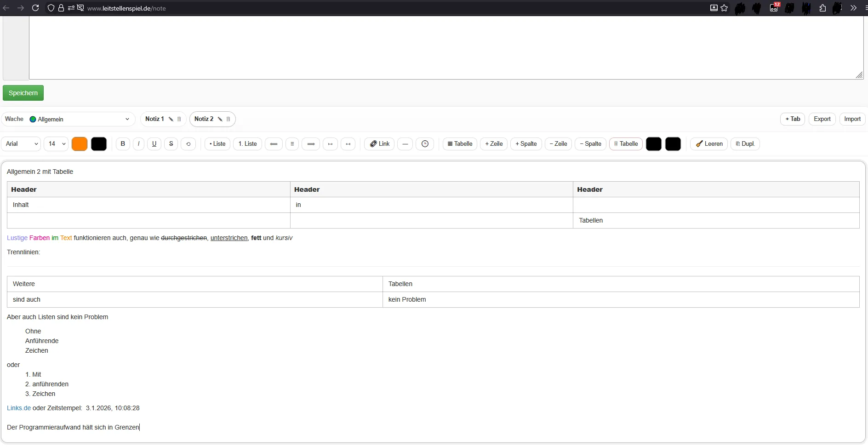Viewport: 868px width, 447px height.
Task: Align text to center
Action: tap(292, 144)
